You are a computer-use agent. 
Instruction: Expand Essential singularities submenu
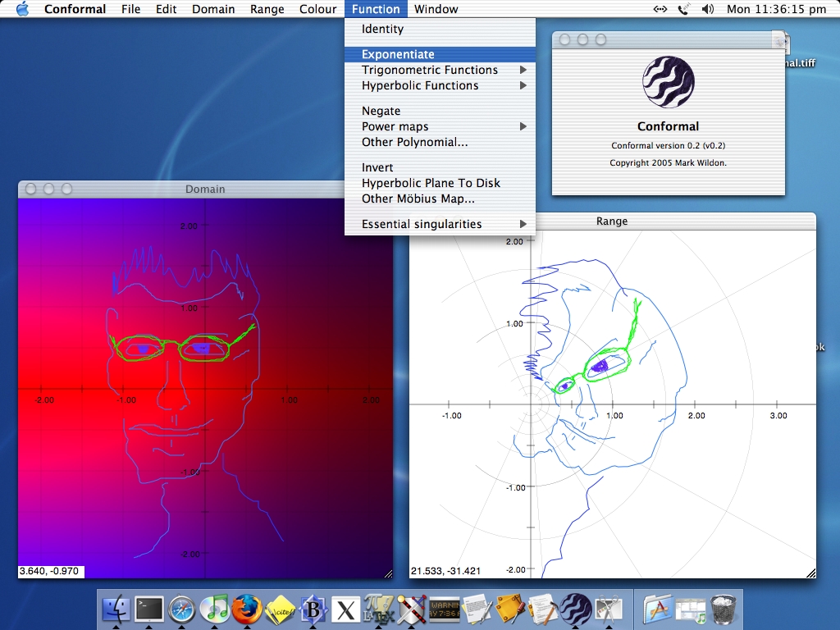tap(440, 224)
